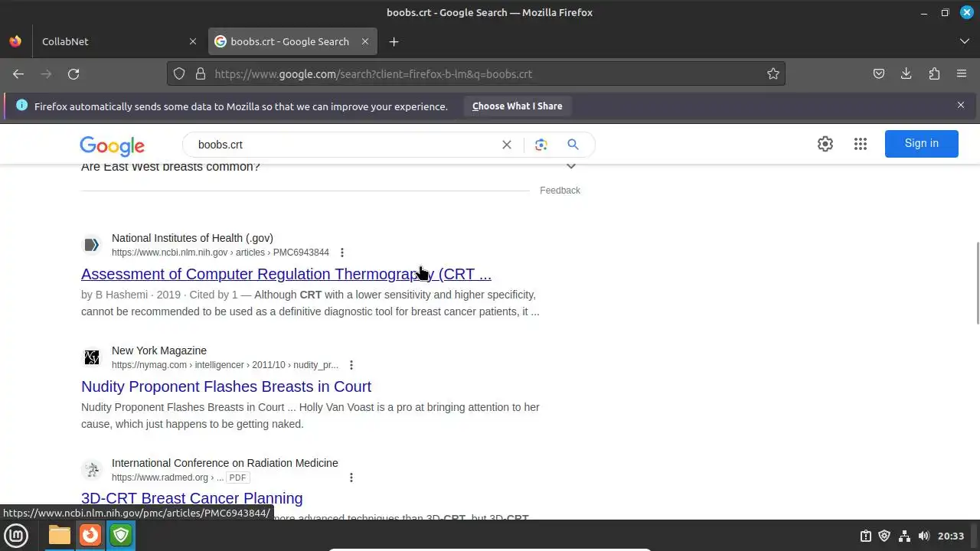Screen dimensions: 980x551
Task: Open network connections tray icon
Action: [x=904, y=536]
